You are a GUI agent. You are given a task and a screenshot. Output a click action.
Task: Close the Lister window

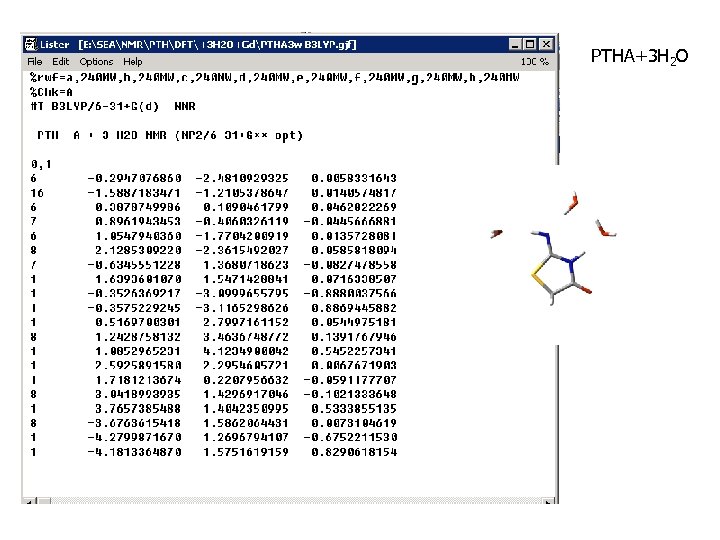[x=546, y=45]
